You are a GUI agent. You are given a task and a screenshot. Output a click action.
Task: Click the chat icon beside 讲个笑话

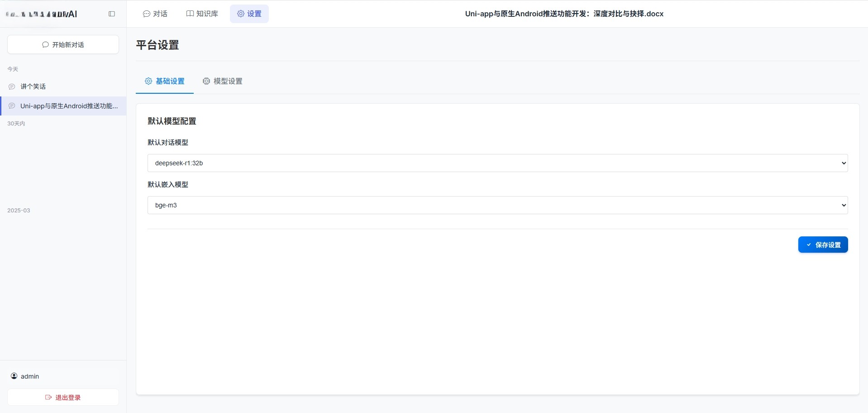[x=11, y=86]
